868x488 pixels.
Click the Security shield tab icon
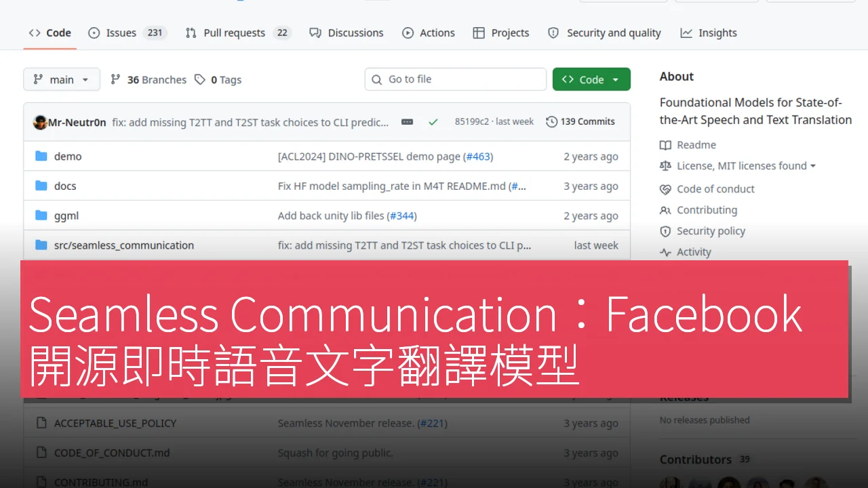tap(553, 33)
